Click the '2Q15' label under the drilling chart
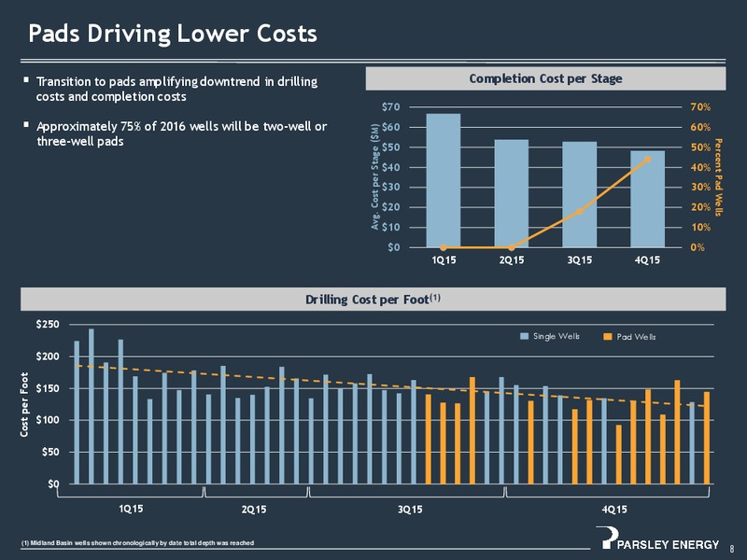 click(x=254, y=510)
